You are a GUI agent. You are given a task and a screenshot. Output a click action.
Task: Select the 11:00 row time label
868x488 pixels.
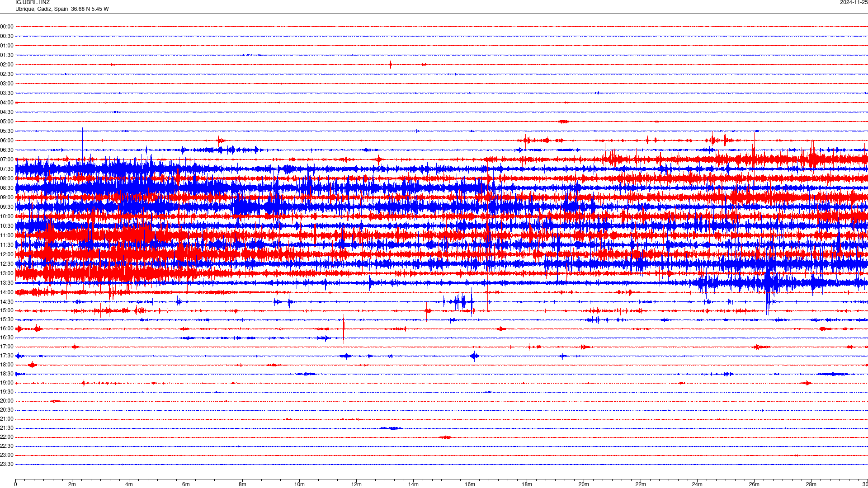click(x=7, y=235)
